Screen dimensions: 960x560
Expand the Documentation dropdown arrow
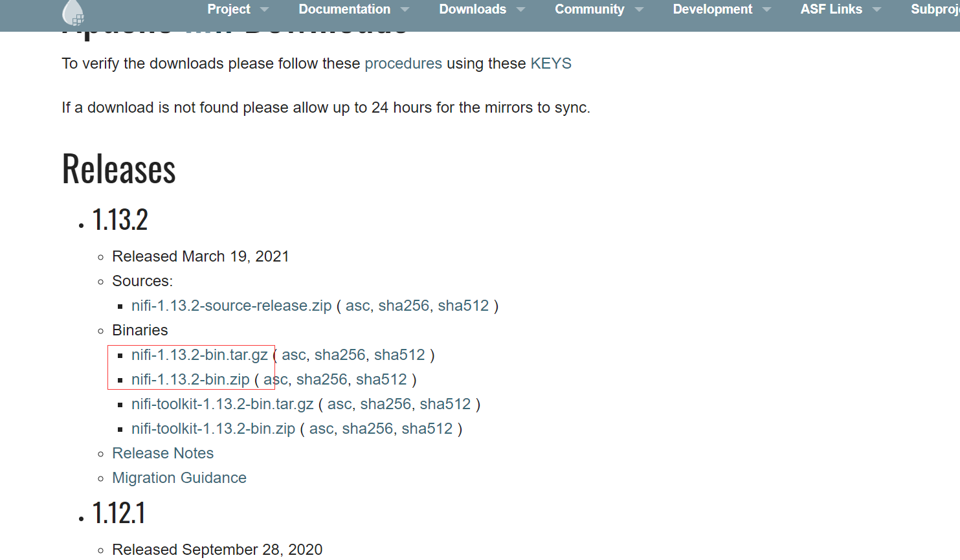[x=405, y=10]
